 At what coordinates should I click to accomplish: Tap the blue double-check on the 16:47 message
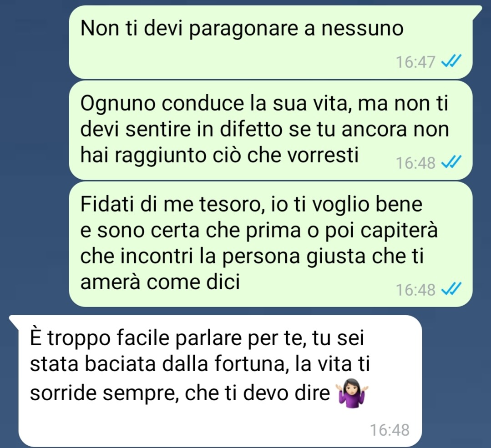coord(451,61)
